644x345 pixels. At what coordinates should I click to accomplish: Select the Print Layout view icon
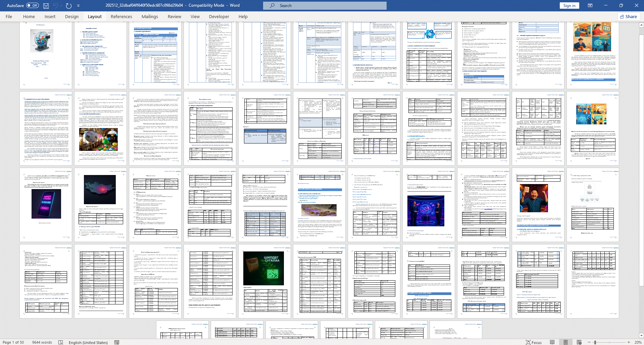[565, 342]
